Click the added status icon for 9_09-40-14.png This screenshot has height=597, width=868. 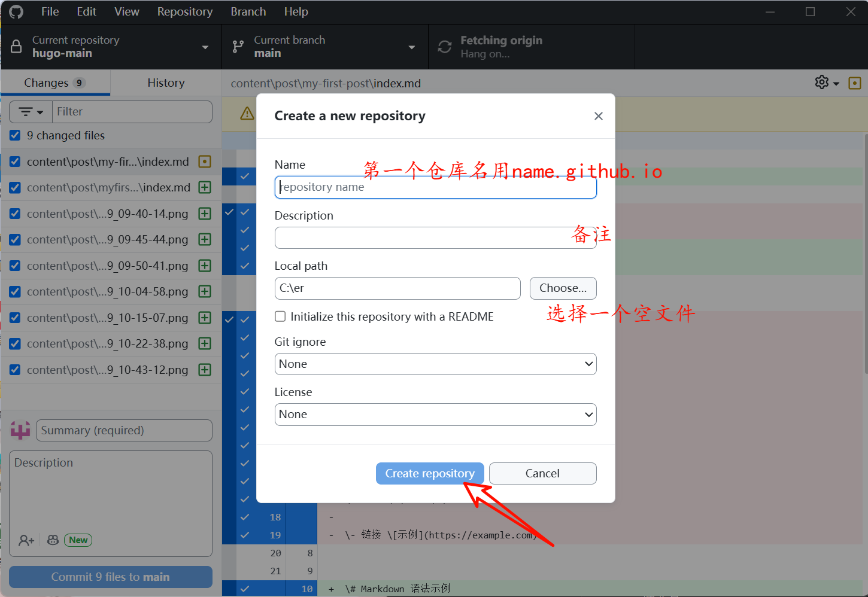coord(205,214)
